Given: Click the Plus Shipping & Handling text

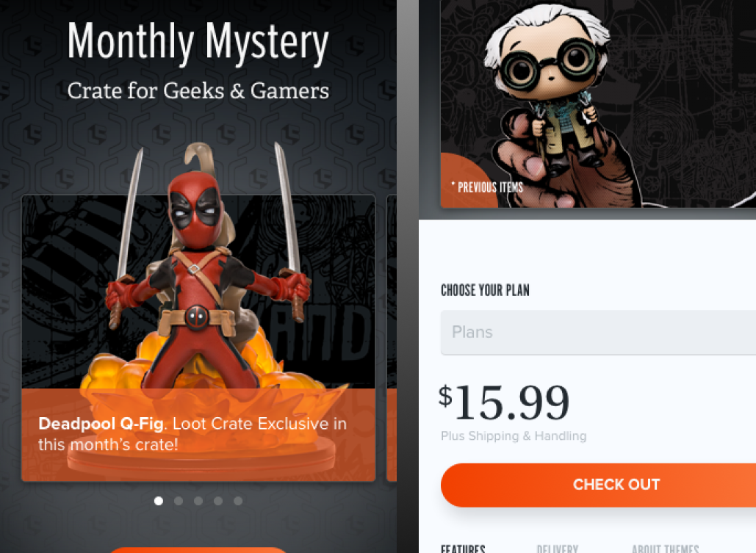Looking at the screenshot, I should 514,435.
